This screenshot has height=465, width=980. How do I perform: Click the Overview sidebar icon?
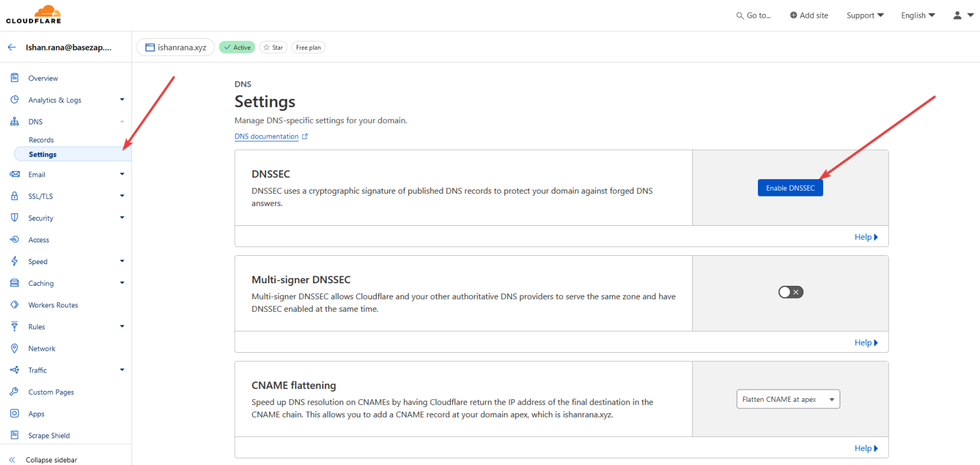pos(14,78)
